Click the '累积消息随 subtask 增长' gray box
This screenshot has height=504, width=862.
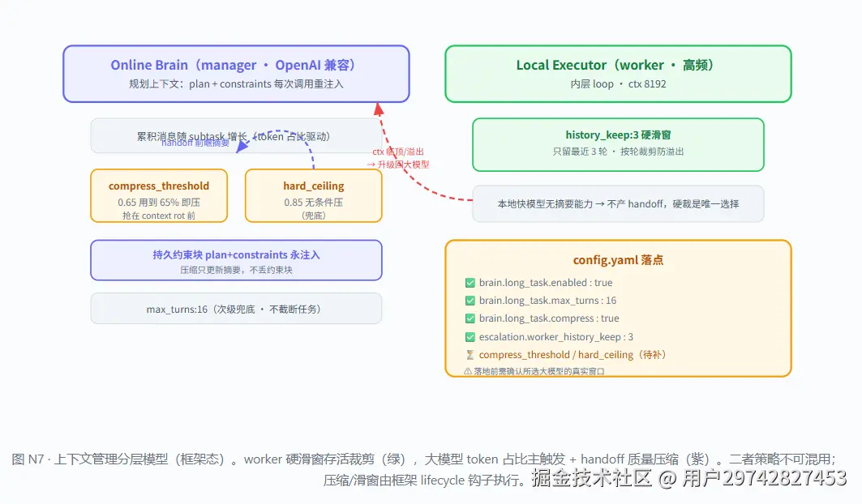click(237, 136)
